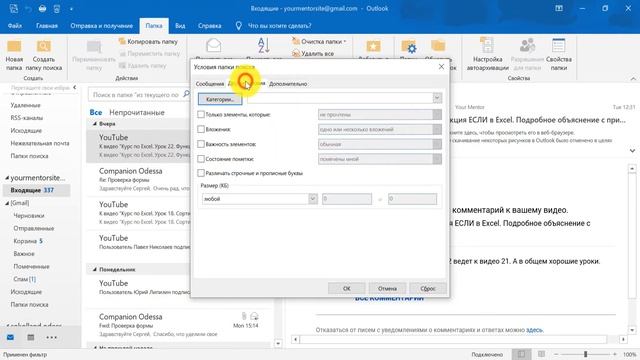This screenshot has width=640, height=360.
Task: Click the Новая папка folder icon
Action: click(14, 47)
